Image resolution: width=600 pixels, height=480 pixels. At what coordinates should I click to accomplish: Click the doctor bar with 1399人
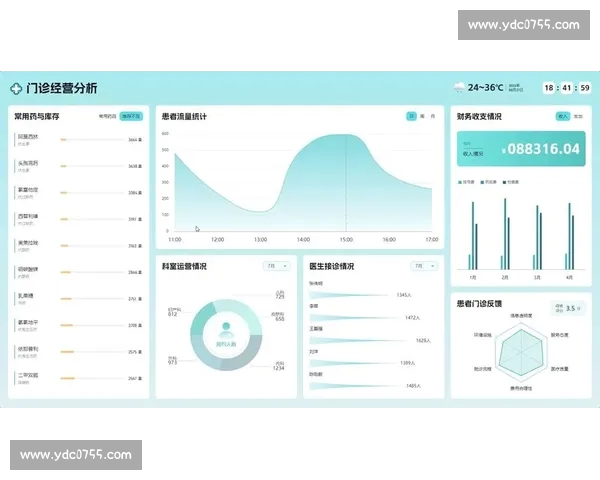click(x=351, y=363)
